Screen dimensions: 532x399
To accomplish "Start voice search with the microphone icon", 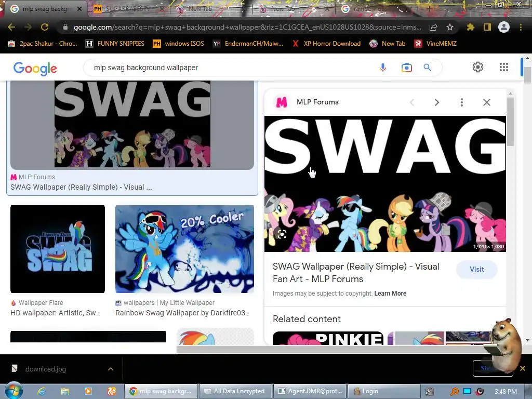I will tap(383, 68).
